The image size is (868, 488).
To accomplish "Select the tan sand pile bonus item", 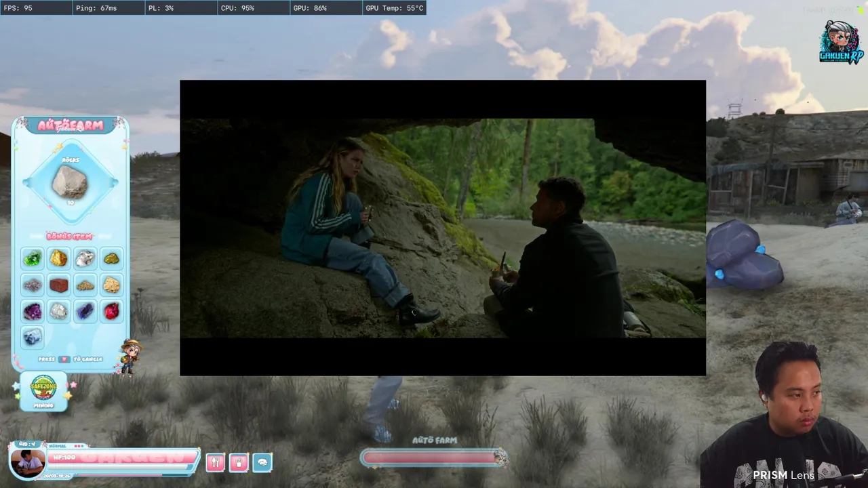I will click(85, 285).
